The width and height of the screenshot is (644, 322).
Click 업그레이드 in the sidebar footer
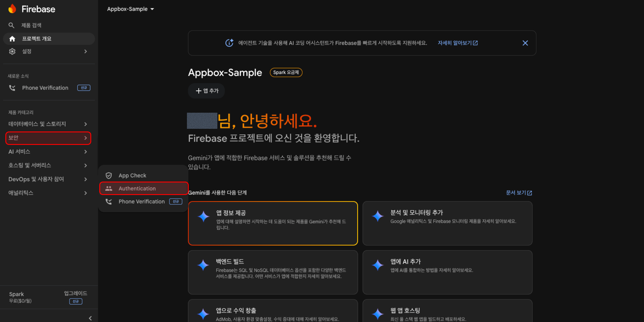click(x=76, y=293)
